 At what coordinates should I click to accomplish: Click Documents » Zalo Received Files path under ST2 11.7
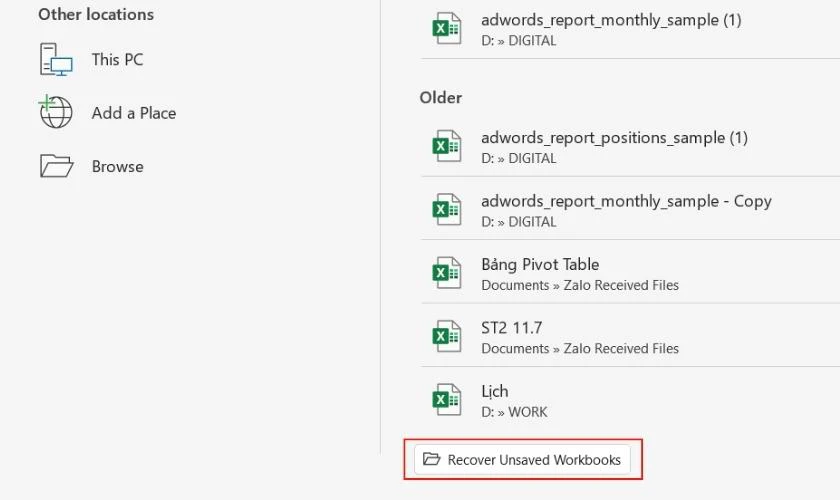580,348
